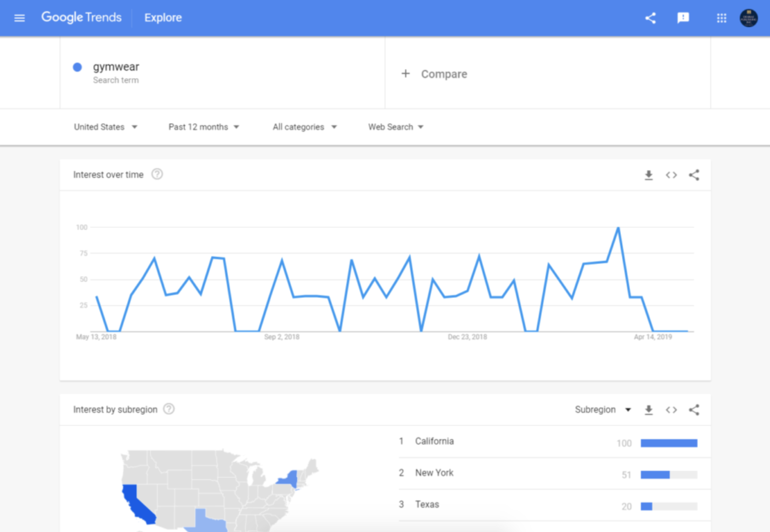
Task: Download the Interest over time data as CSV
Action: coord(649,175)
